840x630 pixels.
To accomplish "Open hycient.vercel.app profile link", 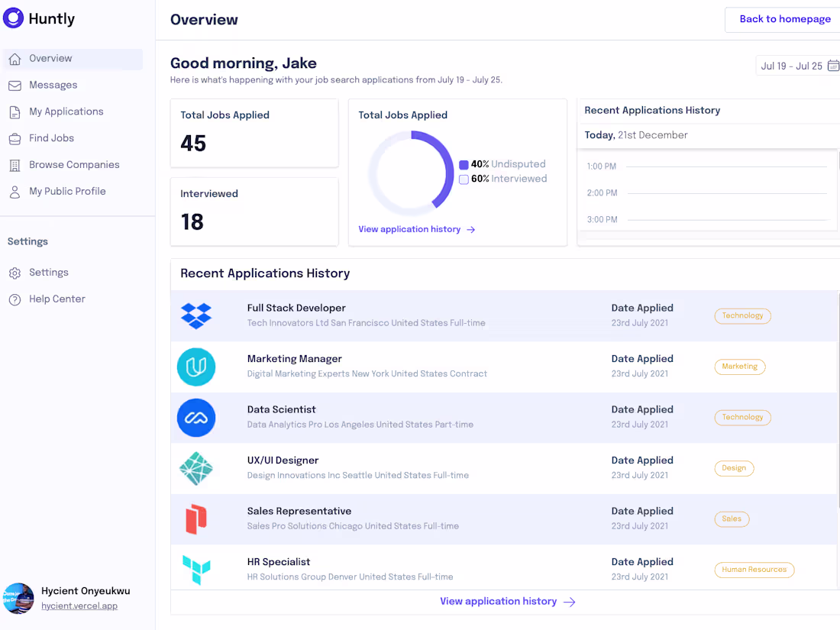I will tap(79, 606).
